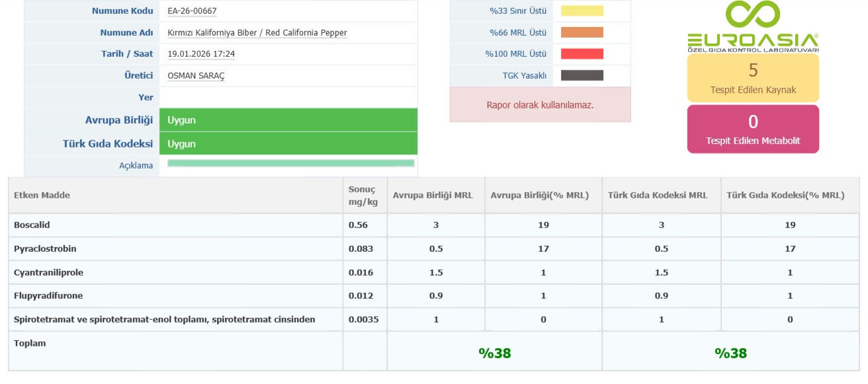Click the sample code EA-26-00667
Viewport: 868px width, 384px height.
coord(192,11)
